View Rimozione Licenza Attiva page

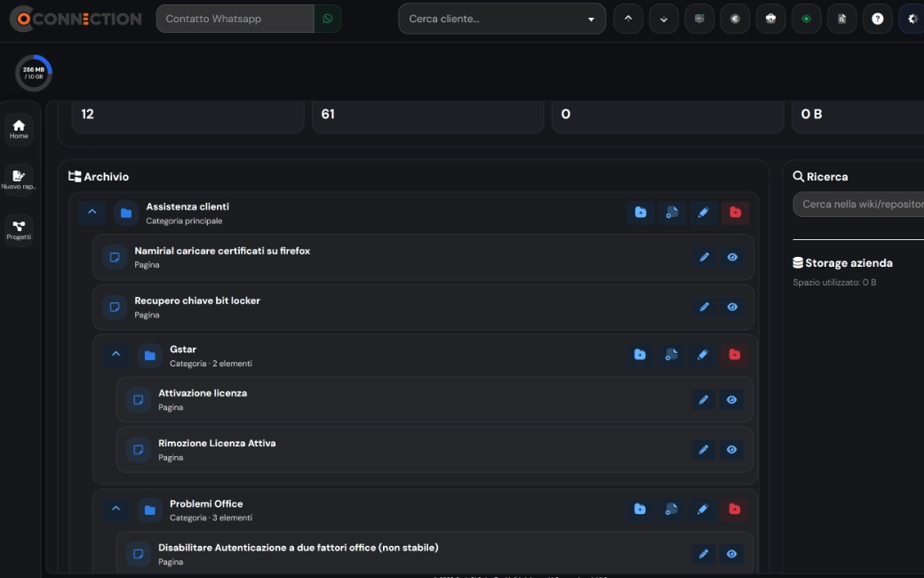(x=732, y=449)
